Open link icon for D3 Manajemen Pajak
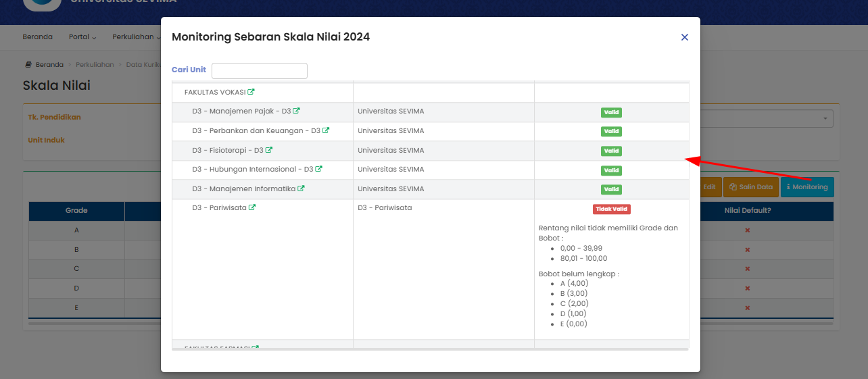 pos(296,111)
